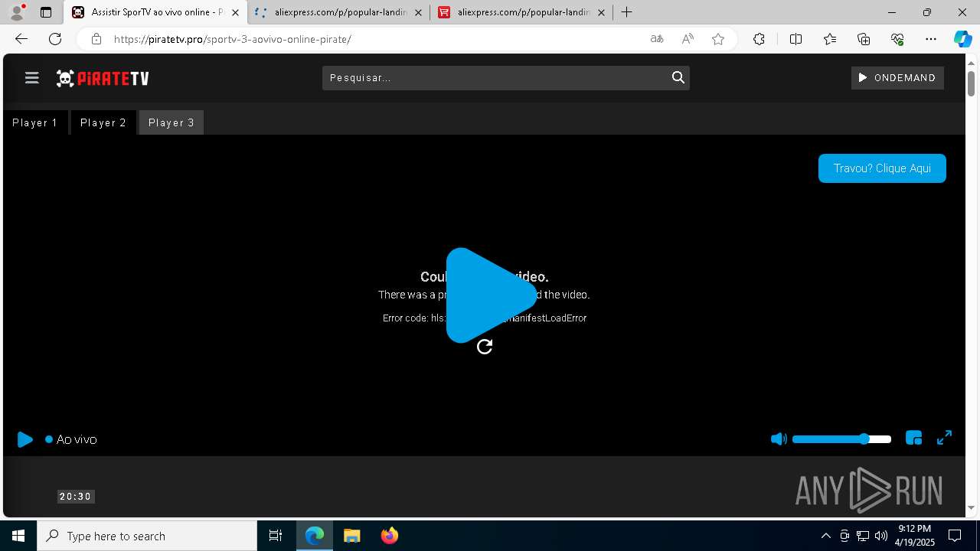
Task: Close the Assistir SporTV tab
Action: pos(235,12)
